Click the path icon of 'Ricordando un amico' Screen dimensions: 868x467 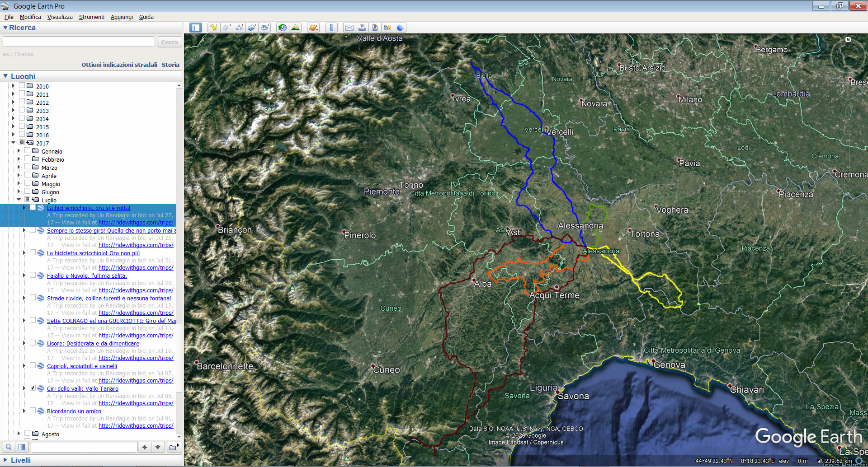[41, 411]
